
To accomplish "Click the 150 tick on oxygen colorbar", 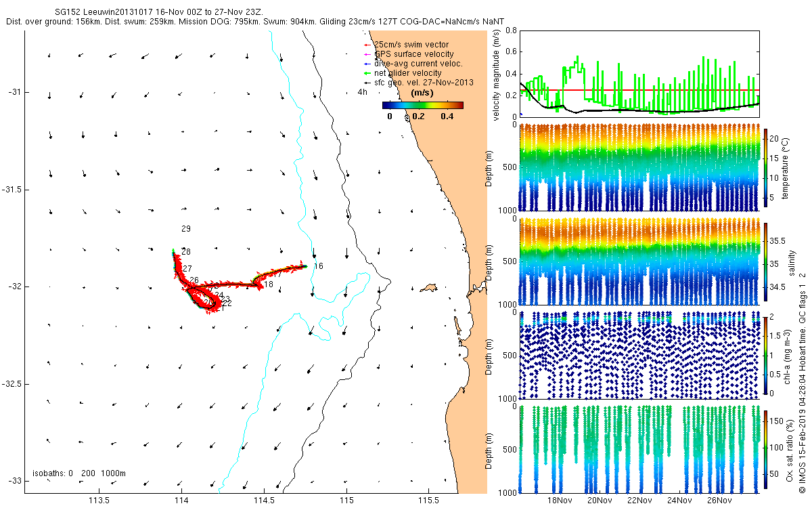I will click(x=778, y=420).
